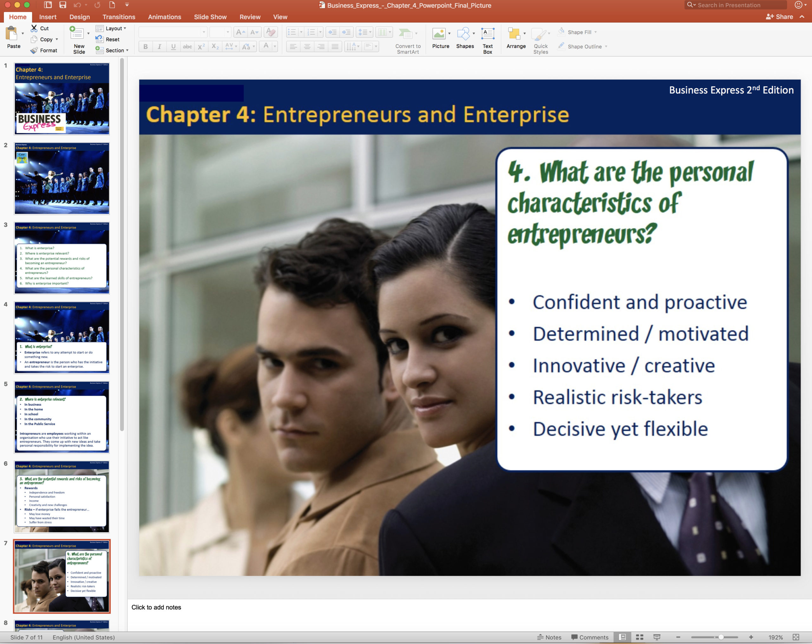The height and width of the screenshot is (644, 812).
Task: Center align text
Action: click(307, 47)
